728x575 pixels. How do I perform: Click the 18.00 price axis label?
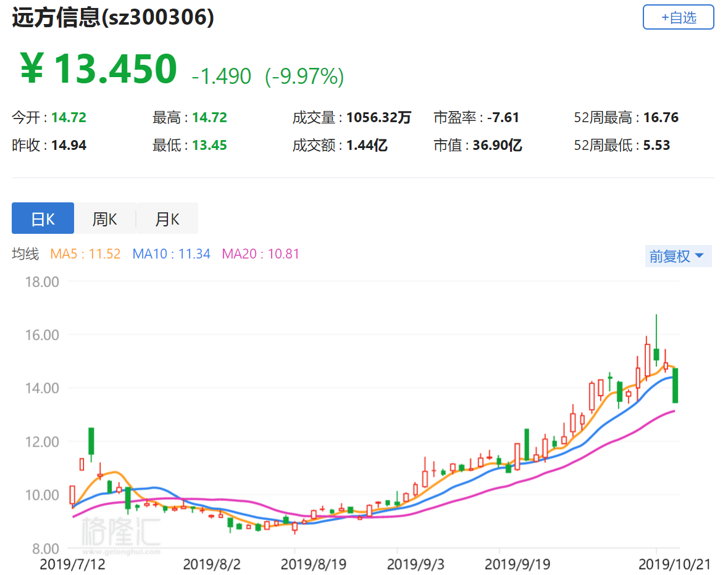[x=42, y=282]
